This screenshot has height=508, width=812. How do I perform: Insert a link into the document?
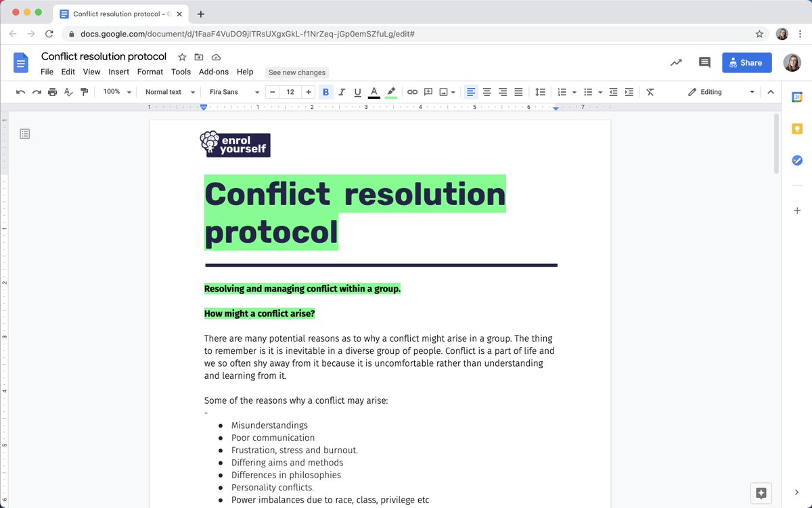click(413, 92)
